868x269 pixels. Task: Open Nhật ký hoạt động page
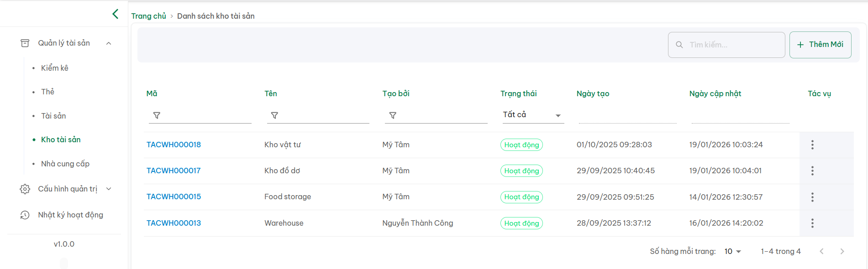pyautogui.click(x=70, y=215)
